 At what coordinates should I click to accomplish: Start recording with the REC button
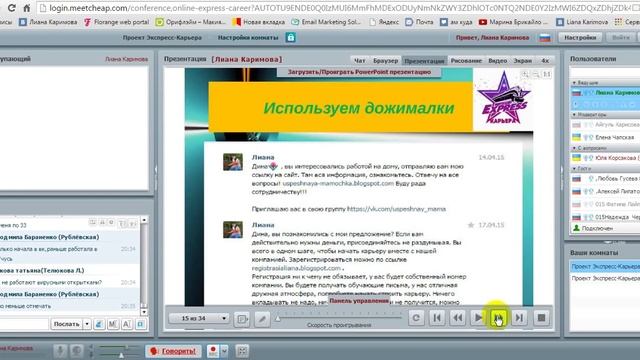[213, 351]
